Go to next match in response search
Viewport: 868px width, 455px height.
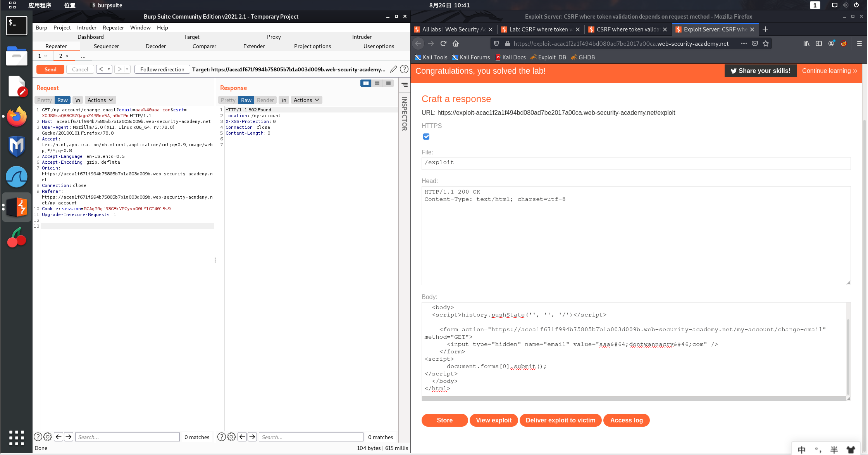(x=252, y=437)
